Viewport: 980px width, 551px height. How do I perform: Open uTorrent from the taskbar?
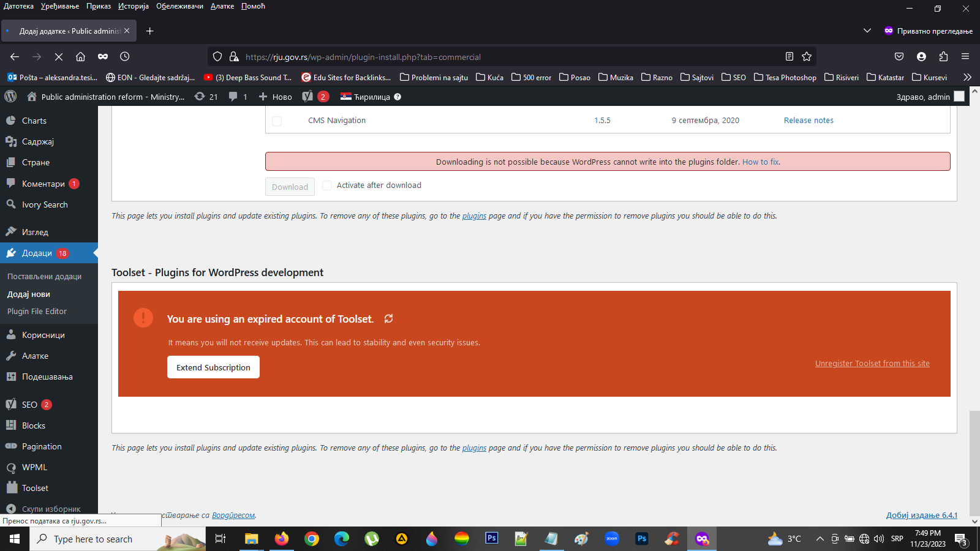[x=372, y=539]
